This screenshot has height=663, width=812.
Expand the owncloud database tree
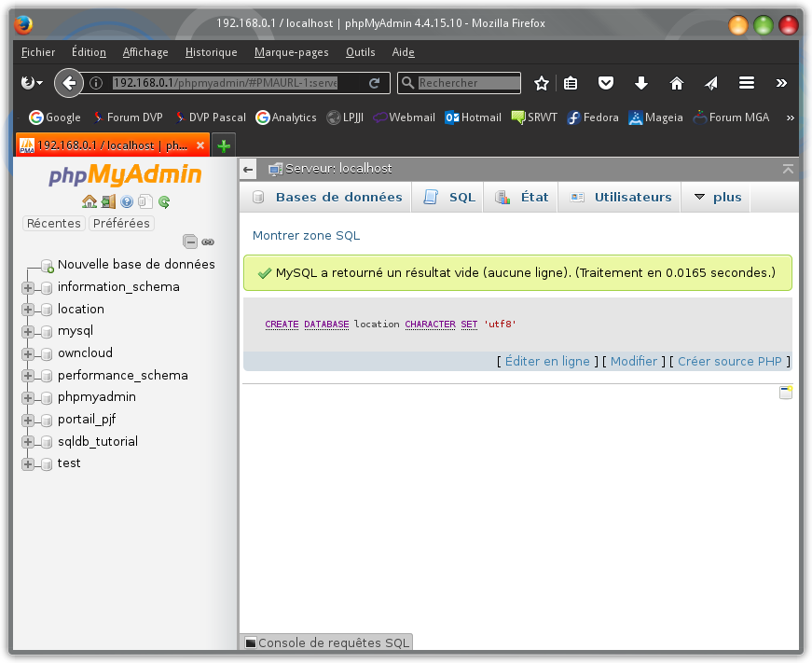click(x=28, y=353)
